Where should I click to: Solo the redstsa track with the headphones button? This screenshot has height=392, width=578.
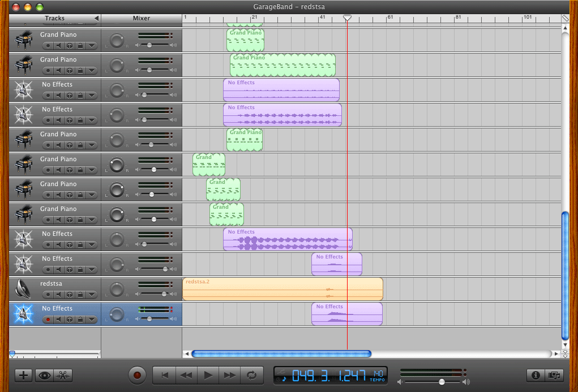(69, 295)
